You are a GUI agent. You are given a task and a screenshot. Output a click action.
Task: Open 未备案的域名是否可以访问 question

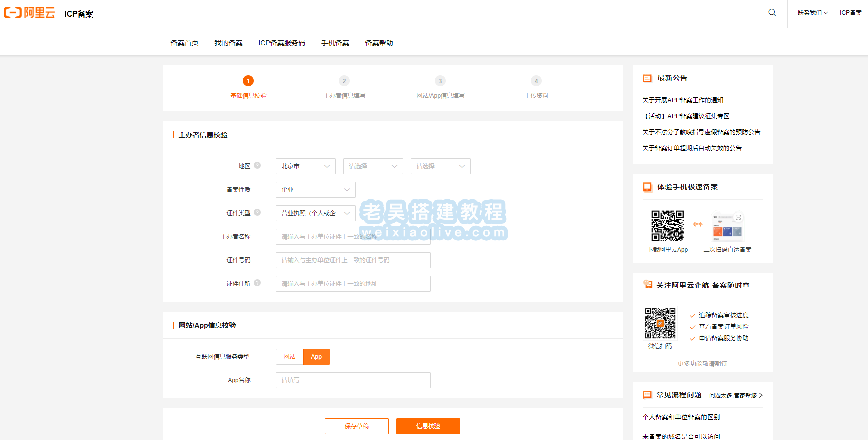681,436
